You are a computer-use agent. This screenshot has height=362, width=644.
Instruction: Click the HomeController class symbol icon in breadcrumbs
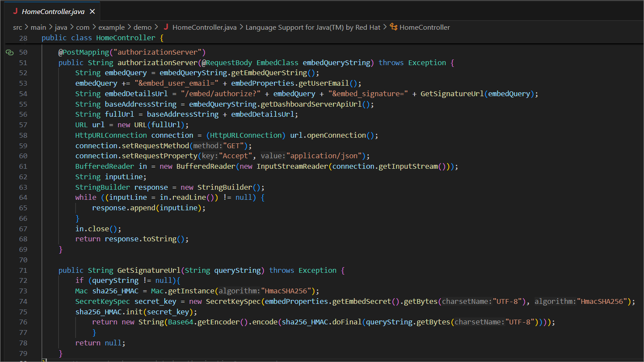tap(393, 27)
